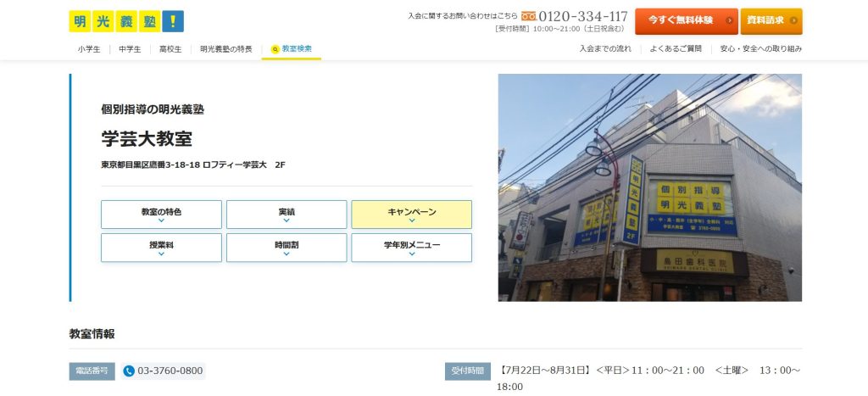Screen dimensions: 868x396
Task: Click the chevron under 実績
Action: [287, 220]
